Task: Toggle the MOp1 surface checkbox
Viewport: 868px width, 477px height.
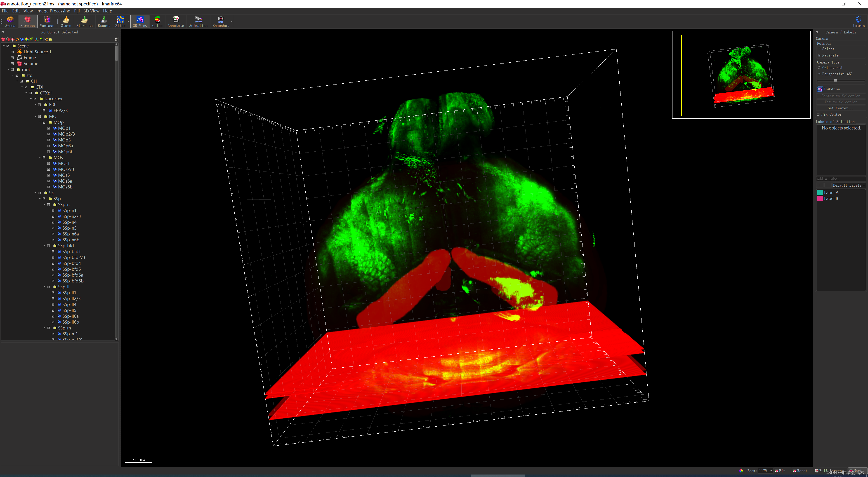Action: coord(49,128)
